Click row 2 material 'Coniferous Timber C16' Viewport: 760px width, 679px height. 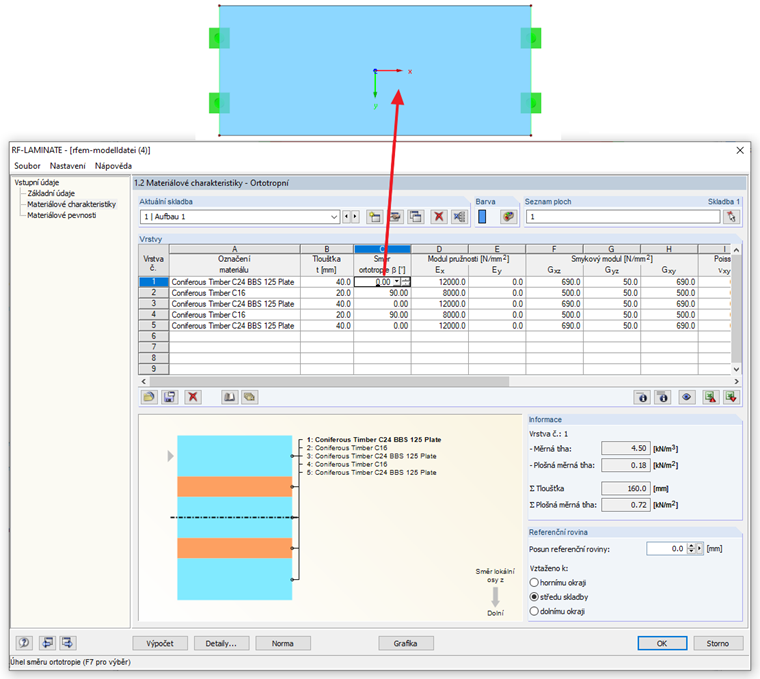pyautogui.click(x=235, y=293)
